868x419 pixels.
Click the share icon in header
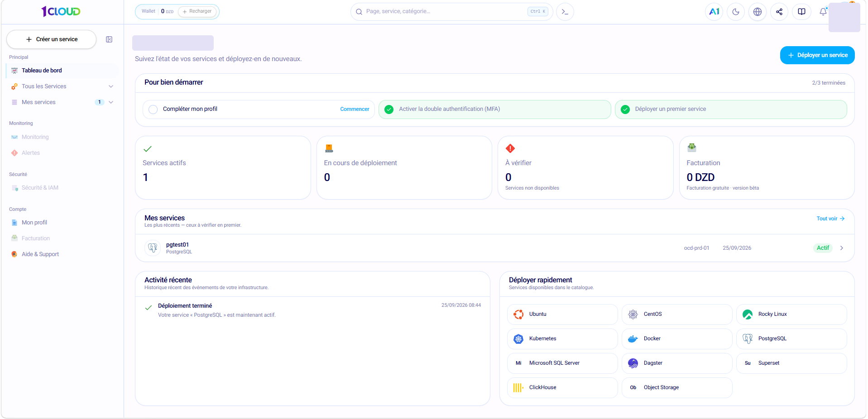click(779, 12)
